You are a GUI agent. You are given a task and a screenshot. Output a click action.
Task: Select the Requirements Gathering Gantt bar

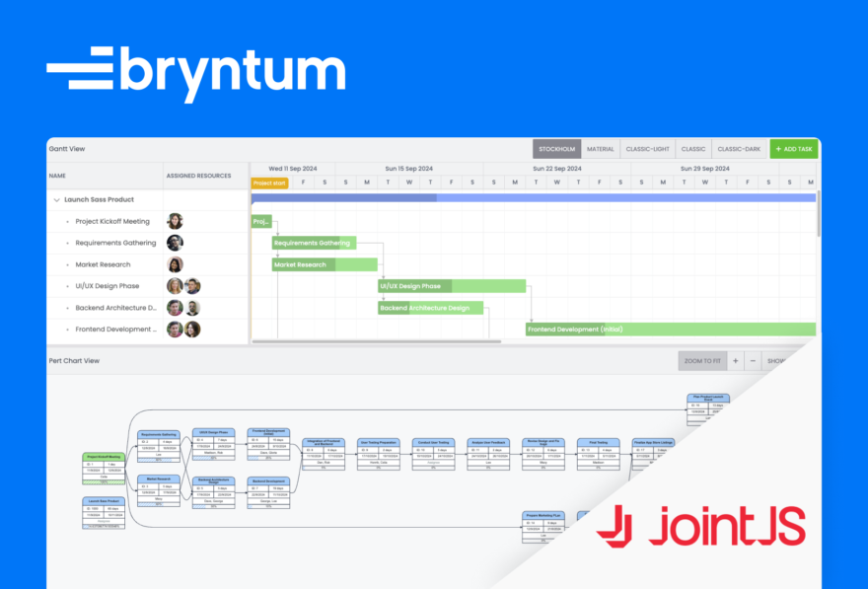point(313,242)
